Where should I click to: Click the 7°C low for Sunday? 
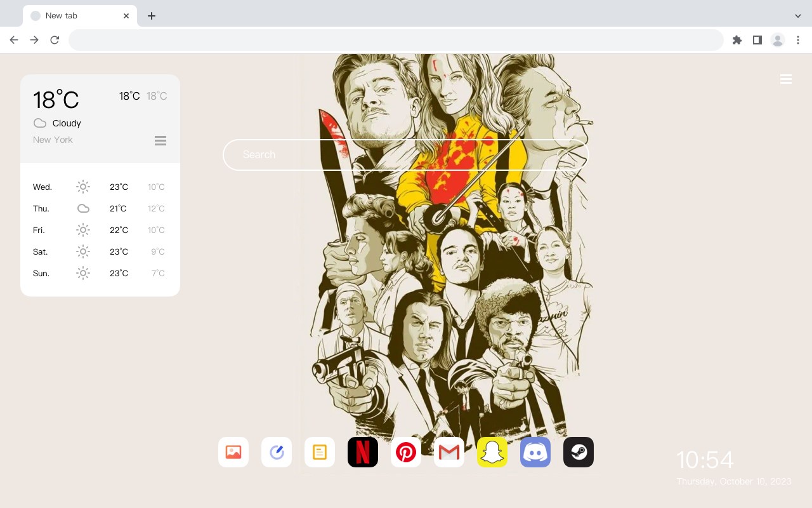158,273
